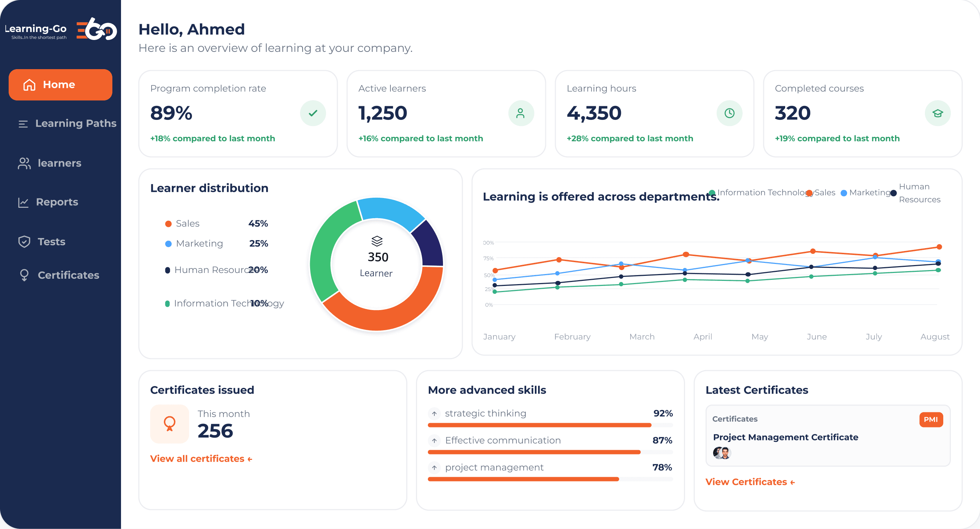Click the learners people icon
This screenshot has width=980, height=529.
[x=24, y=163]
